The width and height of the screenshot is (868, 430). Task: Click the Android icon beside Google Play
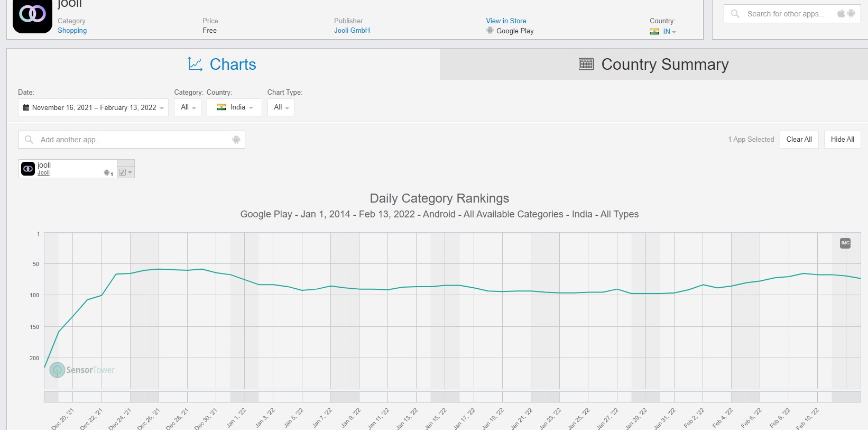coord(490,31)
